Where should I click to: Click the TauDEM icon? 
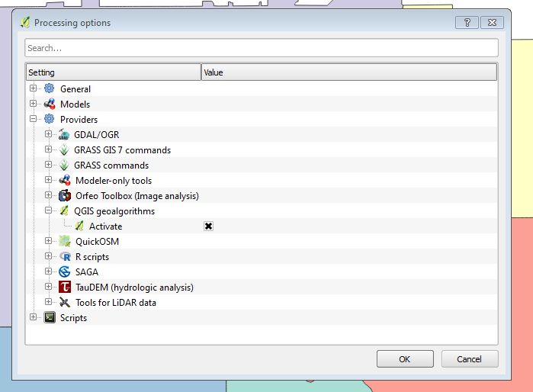click(65, 287)
